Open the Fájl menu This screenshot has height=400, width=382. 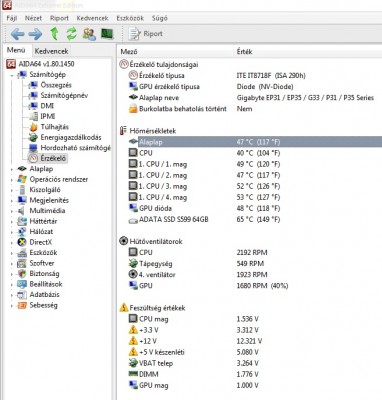click(12, 18)
